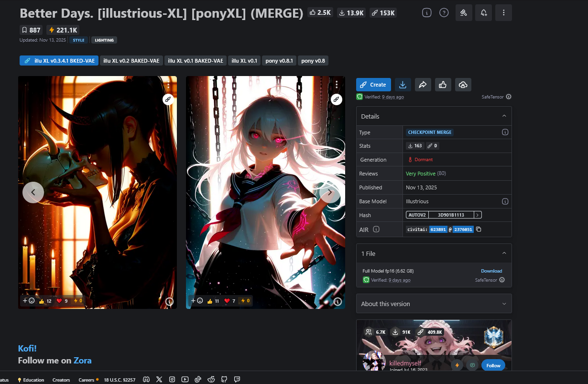The height and width of the screenshot is (384, 588).
Task: Click the info icon on first image
Action: pyautogui.click(x=169, y=302)
